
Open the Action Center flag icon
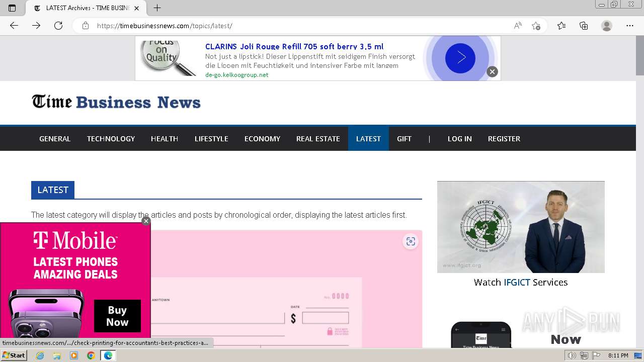(596, 355)
